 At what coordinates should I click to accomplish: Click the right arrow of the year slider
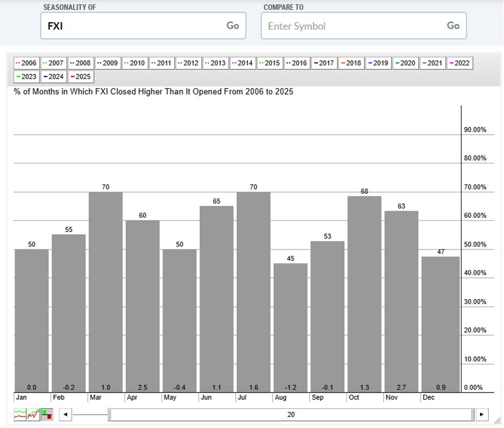482,414
